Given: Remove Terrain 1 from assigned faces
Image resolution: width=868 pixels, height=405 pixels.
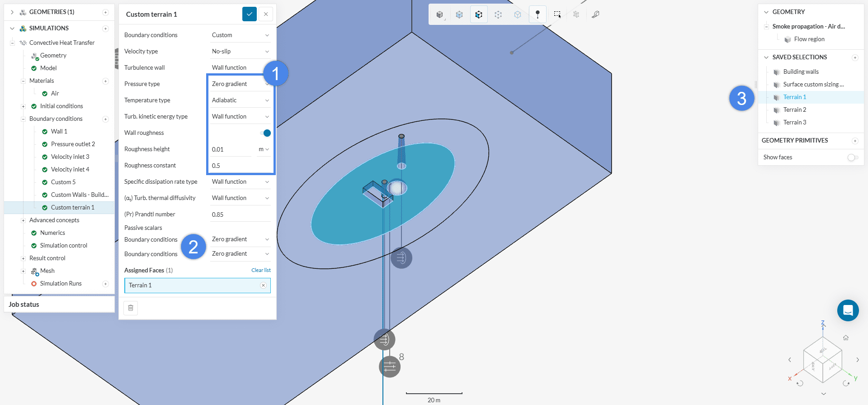Looking at the screenshot, I should [263, 286].
